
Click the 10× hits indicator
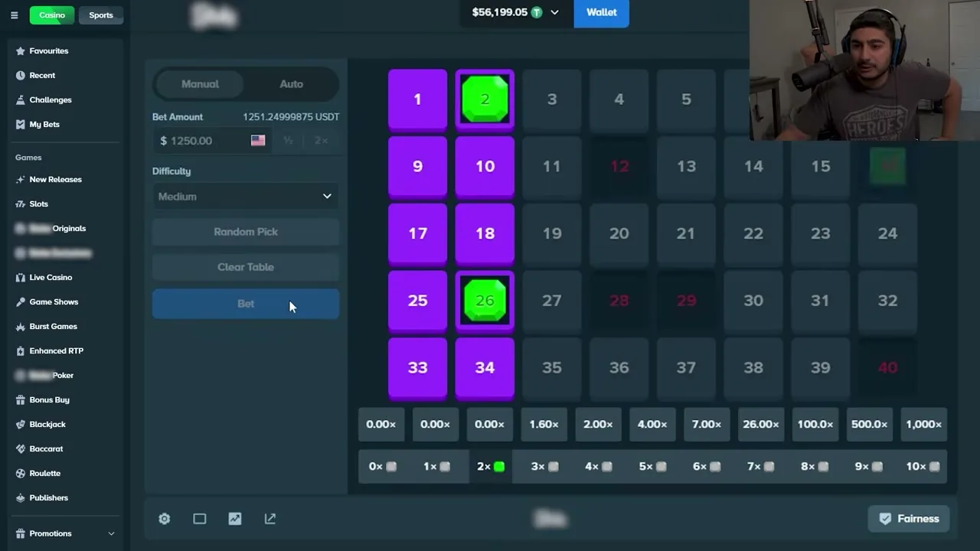[923, 466]
